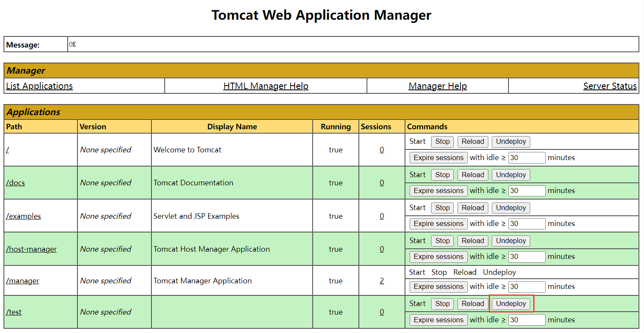This screenshot has height=333, width=644.
Task: Open the List Applications link
Action: tap(39, 86)
